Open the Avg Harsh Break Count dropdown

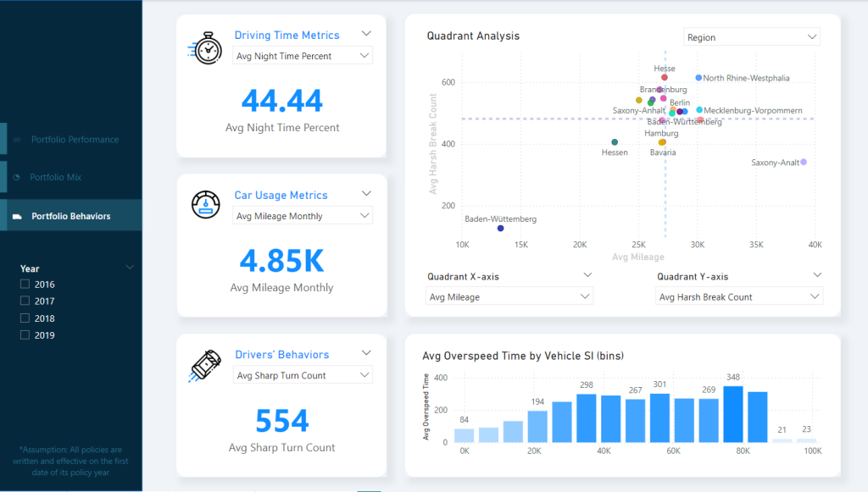tap(738, 296)
